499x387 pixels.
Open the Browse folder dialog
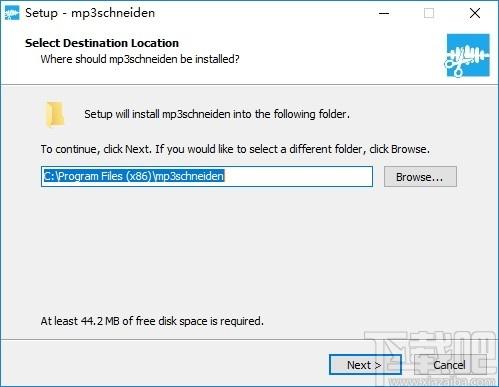point(420,177)
